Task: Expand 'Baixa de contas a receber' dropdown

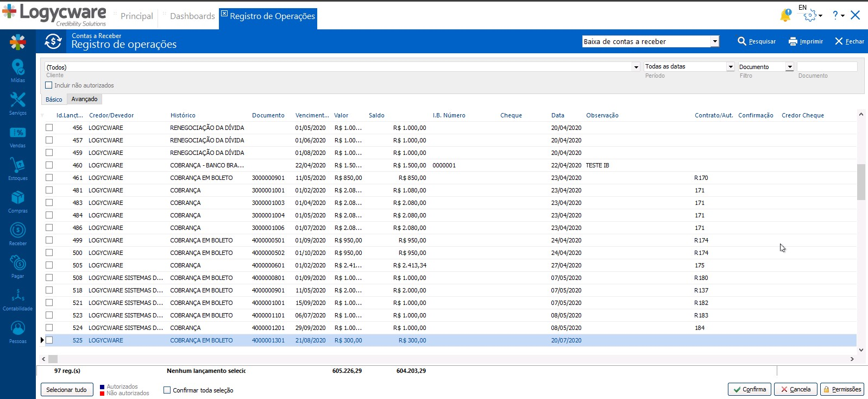Action: [x=715, y=41]
